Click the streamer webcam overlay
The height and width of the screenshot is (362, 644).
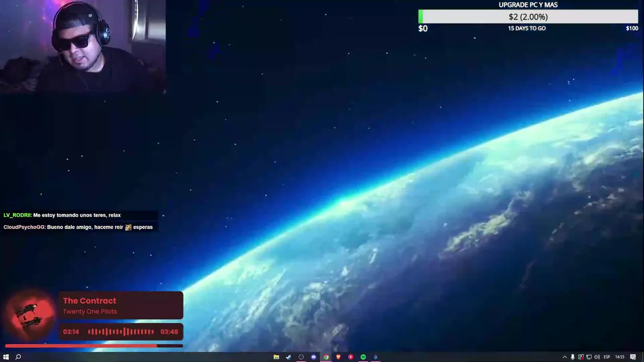(83, 46)
